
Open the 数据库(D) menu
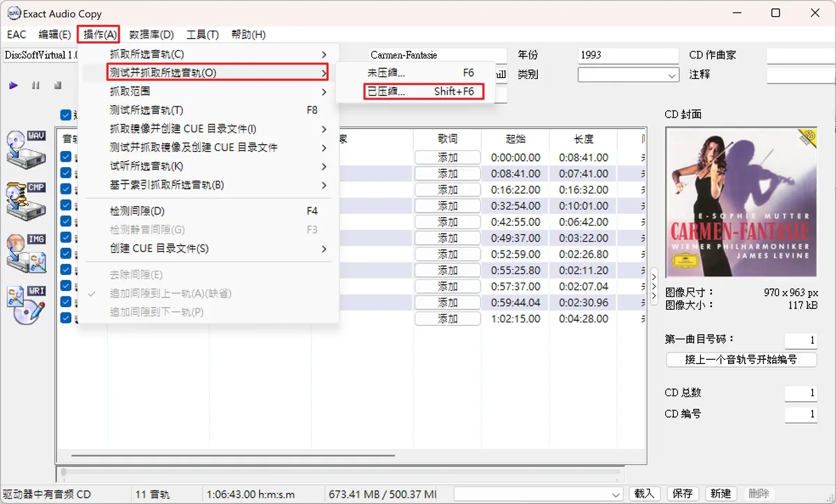[151, 34]
